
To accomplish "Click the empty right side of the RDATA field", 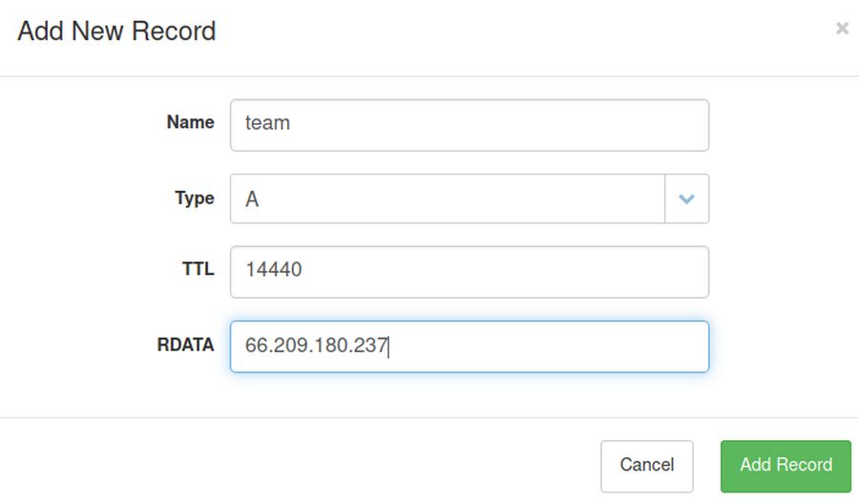I will pyautogui.click(x=611, y=346).
